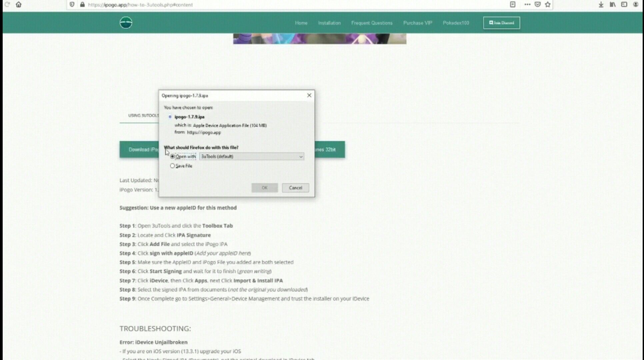Click the browser reload icon

click(x=7, y=5)
